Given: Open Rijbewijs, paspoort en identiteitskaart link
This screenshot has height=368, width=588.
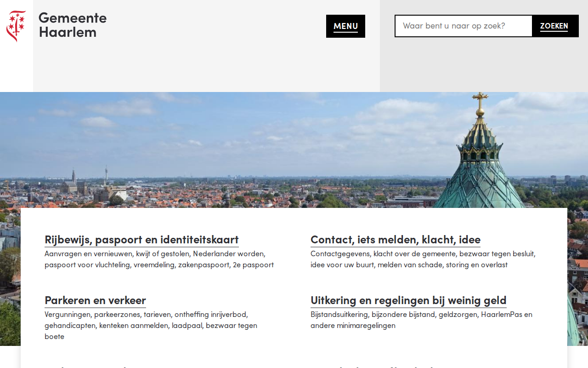Looking at the screenshot, I should coord(141,240).
